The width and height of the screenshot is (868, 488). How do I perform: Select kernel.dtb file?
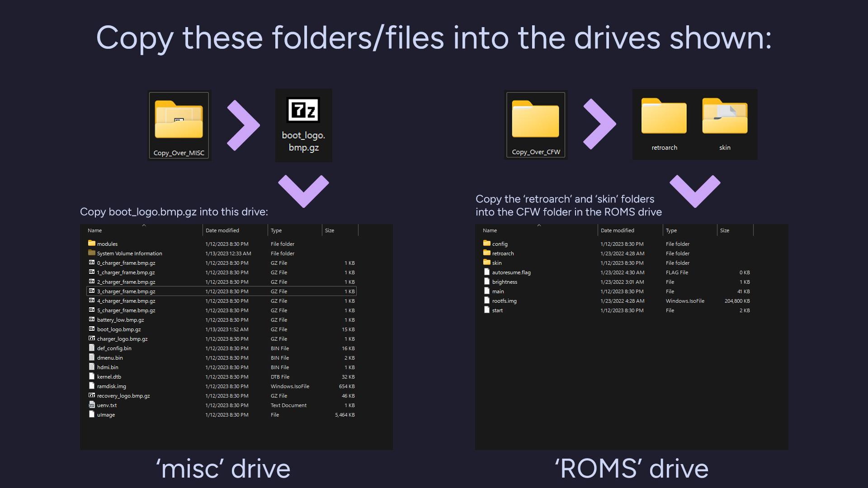point(222,377)
